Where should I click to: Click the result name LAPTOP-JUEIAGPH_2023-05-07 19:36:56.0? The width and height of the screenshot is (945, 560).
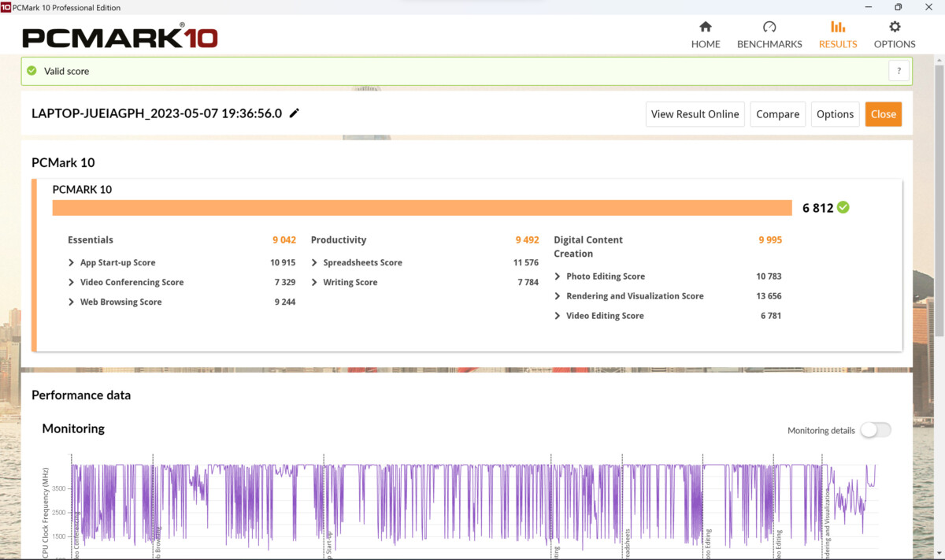tap(157, 113)
